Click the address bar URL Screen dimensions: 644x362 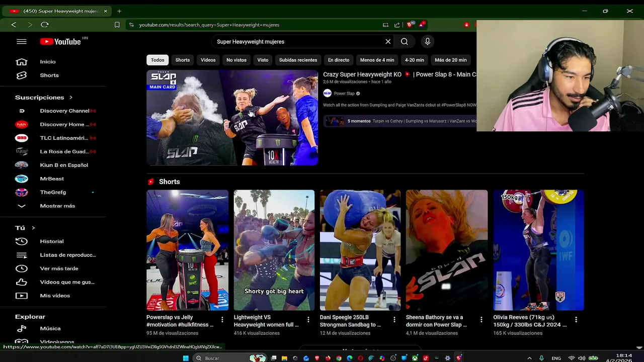[x=209, y=25]
